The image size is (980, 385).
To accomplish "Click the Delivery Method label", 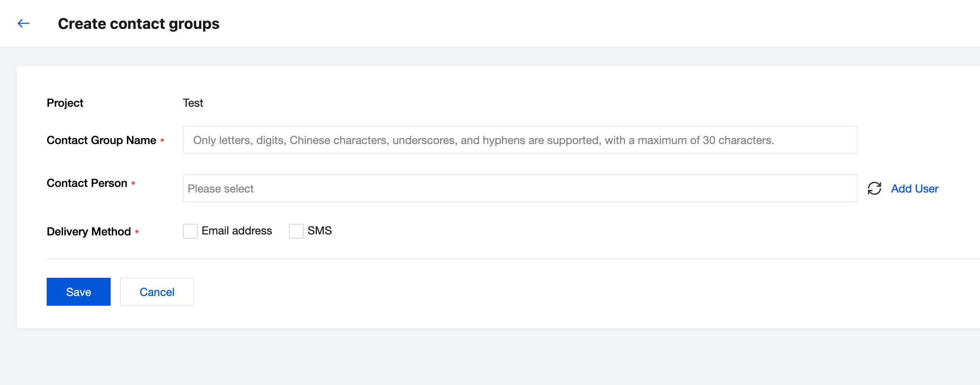I will point(89,232).
